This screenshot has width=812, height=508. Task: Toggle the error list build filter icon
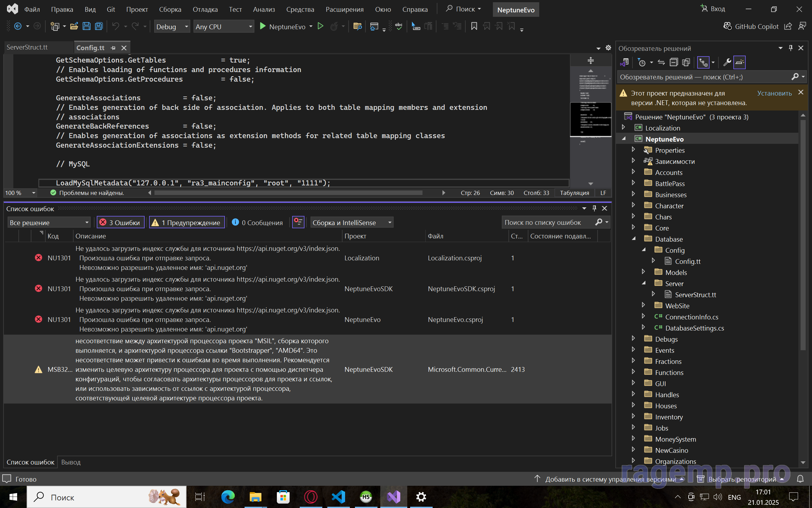[x=298, y=222]
